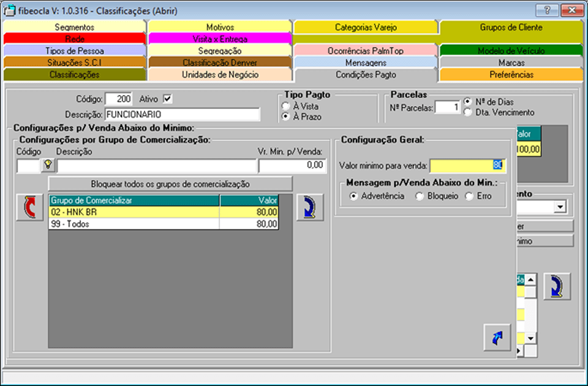Open the Tipos de Pessoa tab
The height and width of the screenshot is (386, 588).
pos(74,51)
